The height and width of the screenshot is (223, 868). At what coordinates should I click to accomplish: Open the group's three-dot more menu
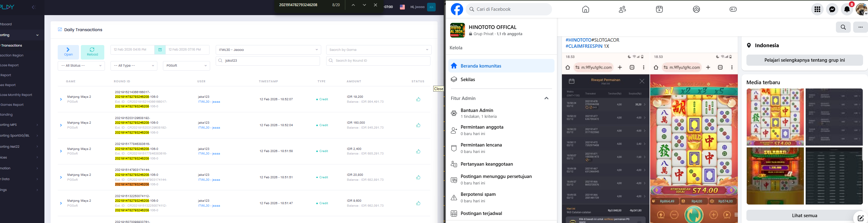860,27
